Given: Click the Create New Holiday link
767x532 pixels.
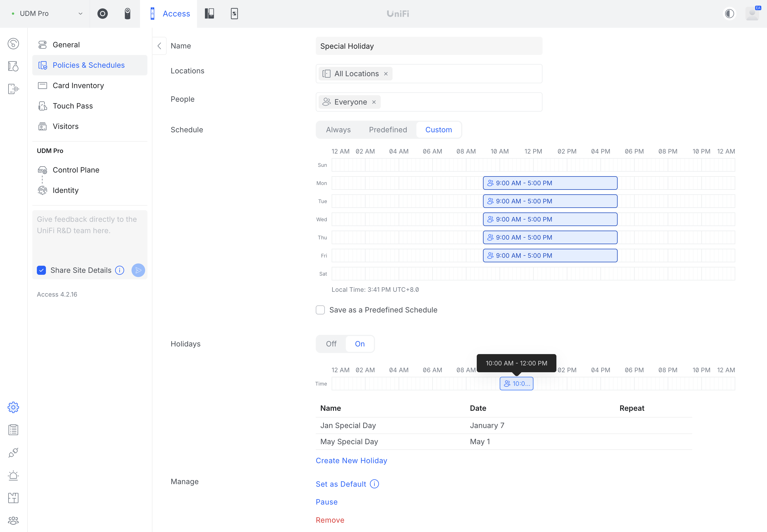Looking at the screenshot, I should point(351,460).
